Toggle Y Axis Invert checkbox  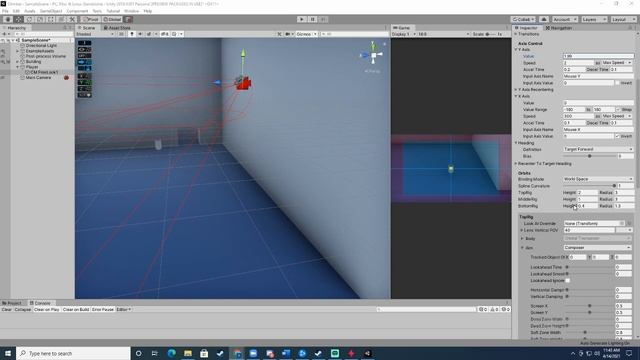pyautogui.click(x=617, y=83)
